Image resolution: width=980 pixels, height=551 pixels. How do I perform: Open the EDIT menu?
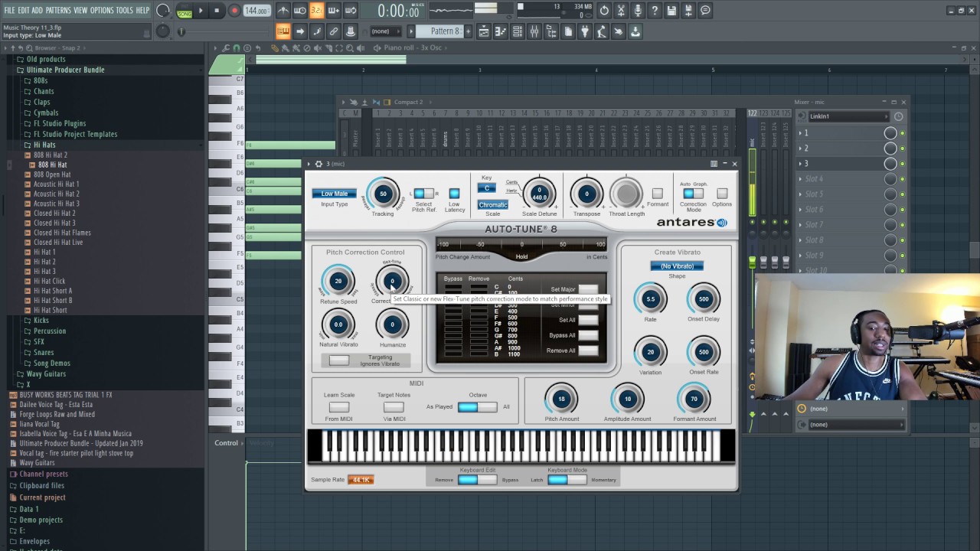tap(23, 11)
